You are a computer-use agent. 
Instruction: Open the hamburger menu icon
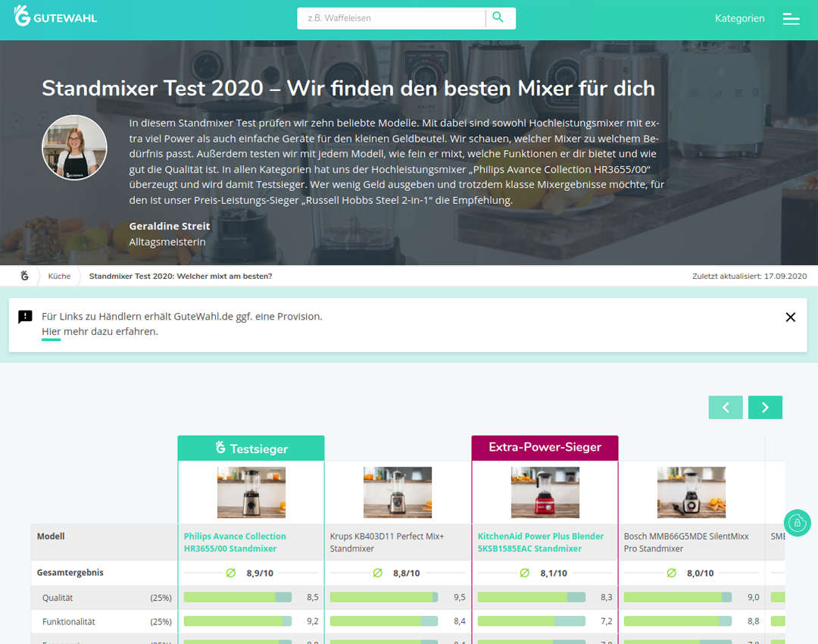(x=791, y=19)
